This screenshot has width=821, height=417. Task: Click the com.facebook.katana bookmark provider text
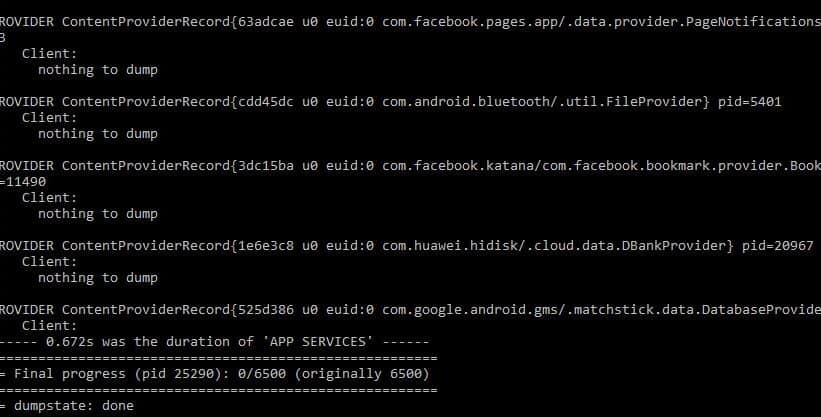602,166
